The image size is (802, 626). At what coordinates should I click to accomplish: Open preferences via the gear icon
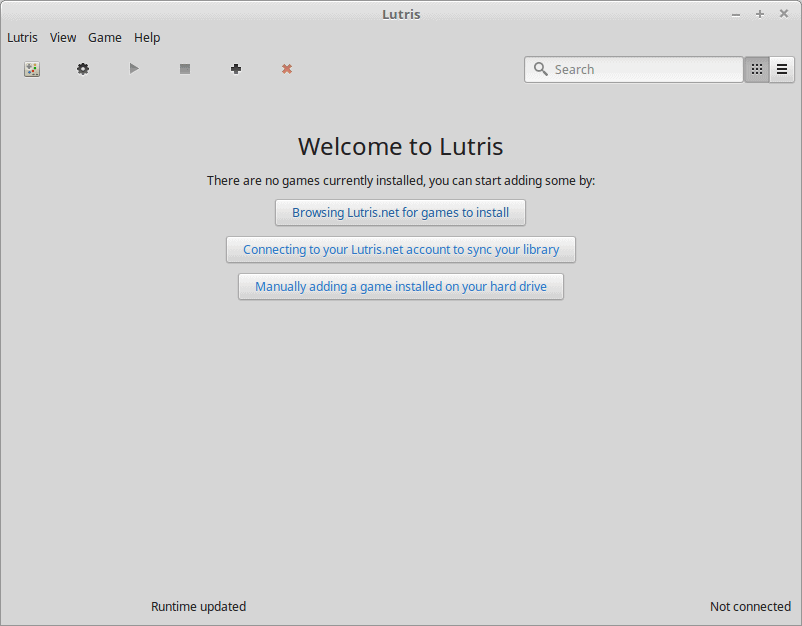pyautogui.click(x=83, y=69)
